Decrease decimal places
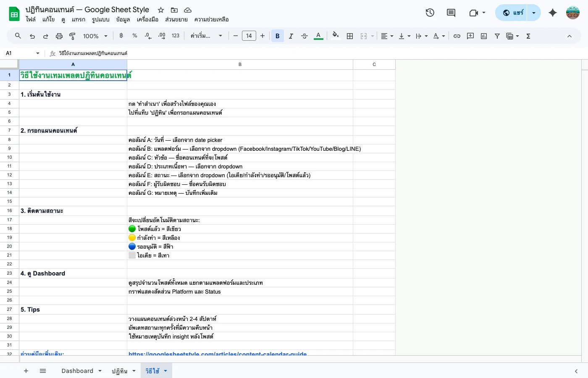This screenshot has height=378, width=588. 147,36
